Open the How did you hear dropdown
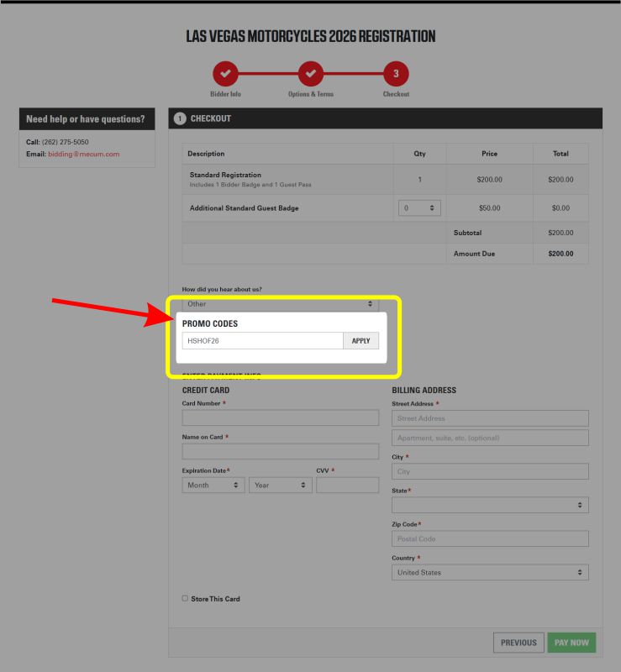The height and width of the screenshot is (672, 621). (281, 304)
